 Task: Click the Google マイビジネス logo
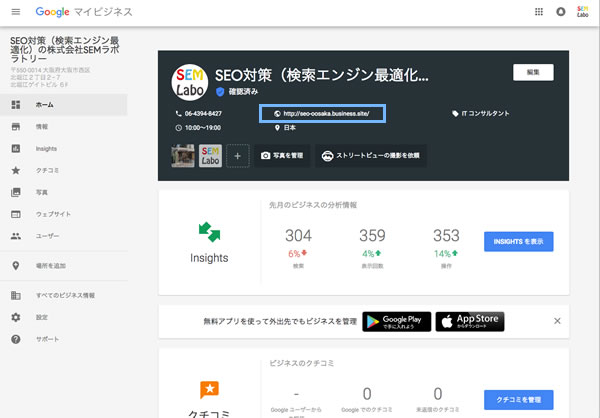[84, 12]
